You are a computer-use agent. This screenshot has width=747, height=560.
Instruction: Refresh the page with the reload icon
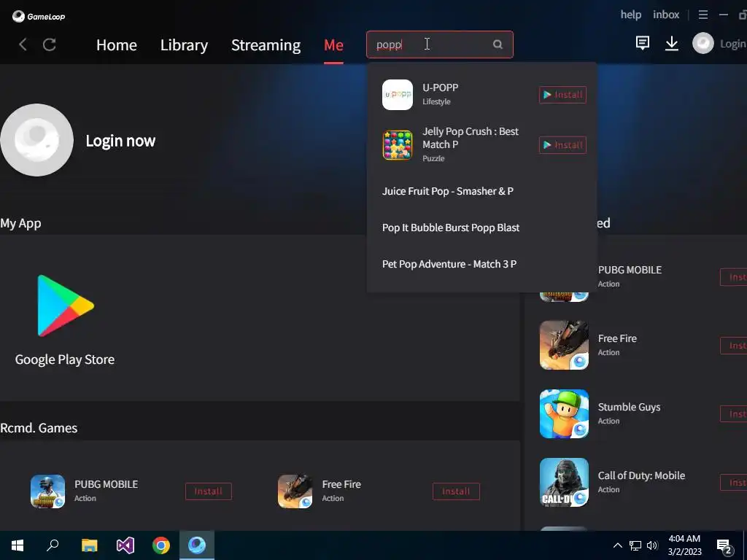click(x=50, y=44)
